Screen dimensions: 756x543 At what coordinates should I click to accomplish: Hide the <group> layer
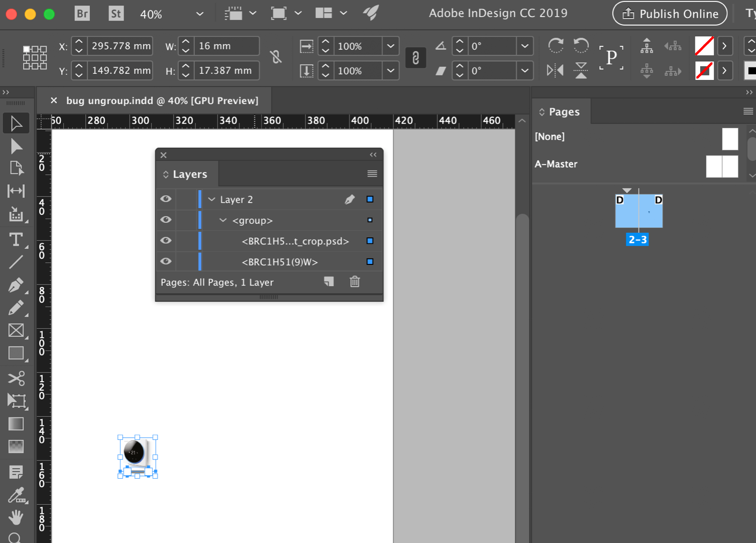pyautogui.click(x=165, y=220)
